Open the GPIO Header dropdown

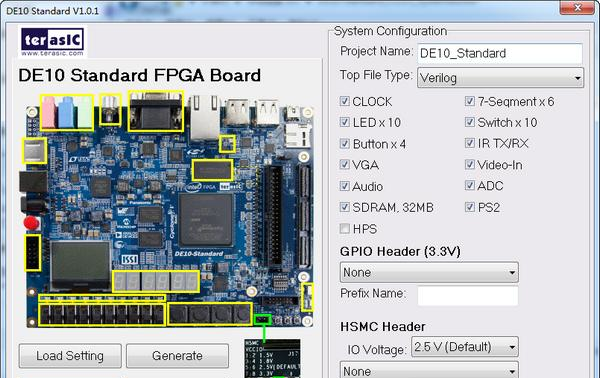(x=429, y=272)
